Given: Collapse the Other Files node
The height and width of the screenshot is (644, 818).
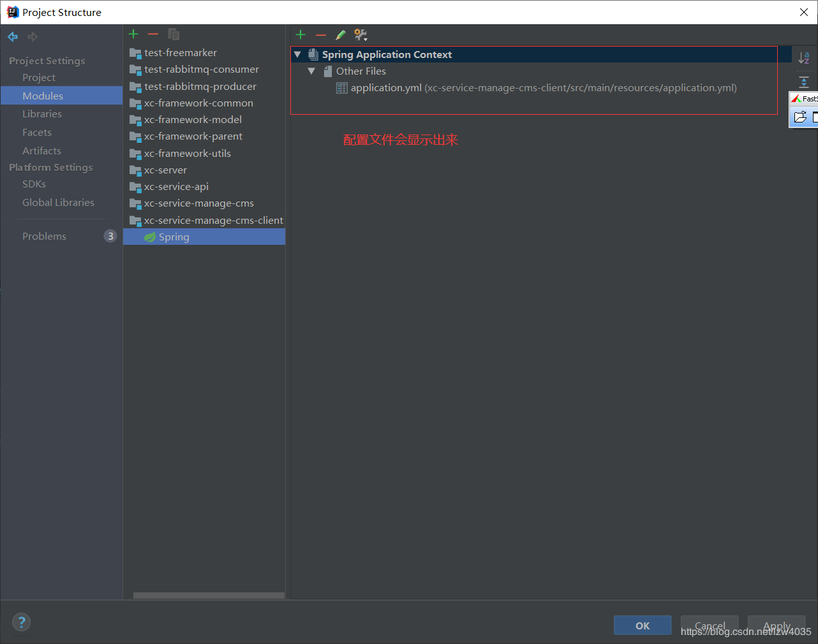Looking at the screenshot, I should tap(311, 71).
